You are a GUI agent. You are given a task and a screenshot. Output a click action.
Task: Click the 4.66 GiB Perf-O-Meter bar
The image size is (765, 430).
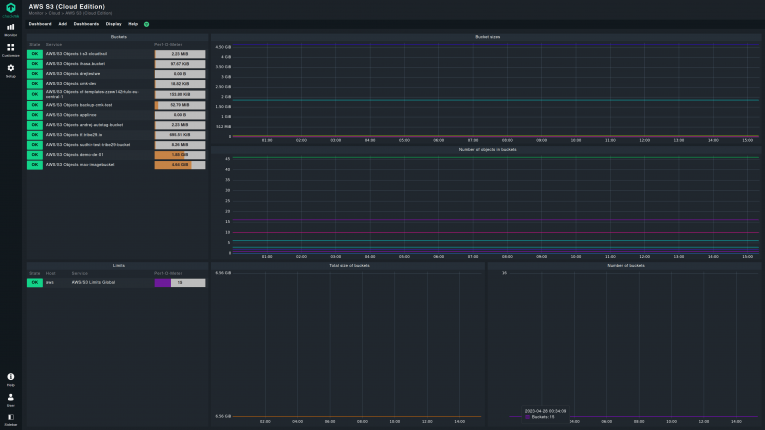click(180, 164)
